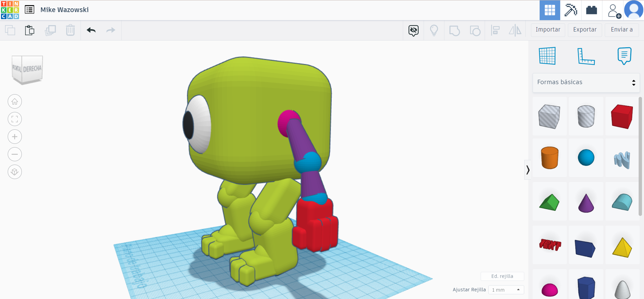Open the Enviar a menu
The height and width of the screenshot is (299, 644).
click(622, 30)
